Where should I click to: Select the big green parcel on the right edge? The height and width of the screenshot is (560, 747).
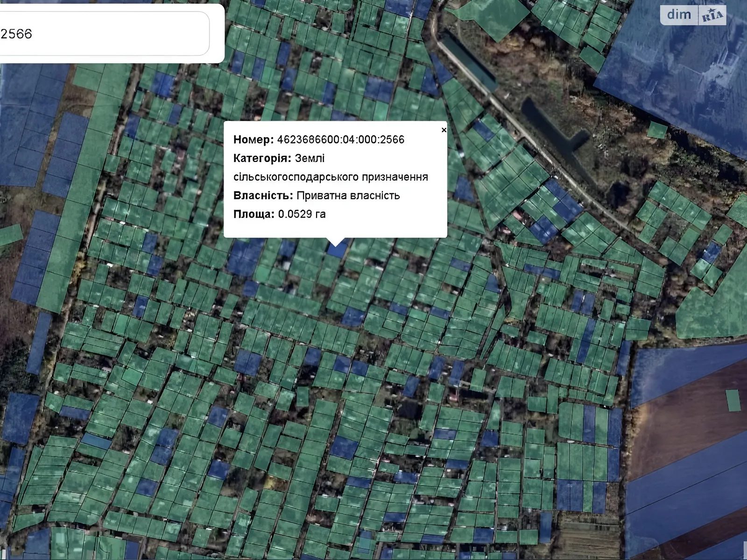[712, 303]
